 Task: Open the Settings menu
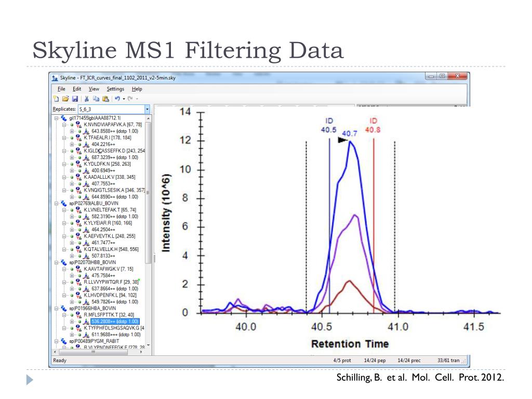coord(115,89)
